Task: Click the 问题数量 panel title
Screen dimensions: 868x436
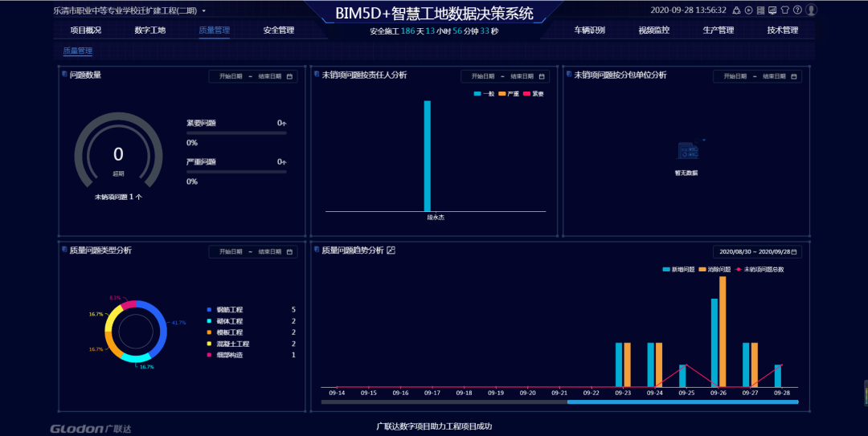Action: pos(85,75)
